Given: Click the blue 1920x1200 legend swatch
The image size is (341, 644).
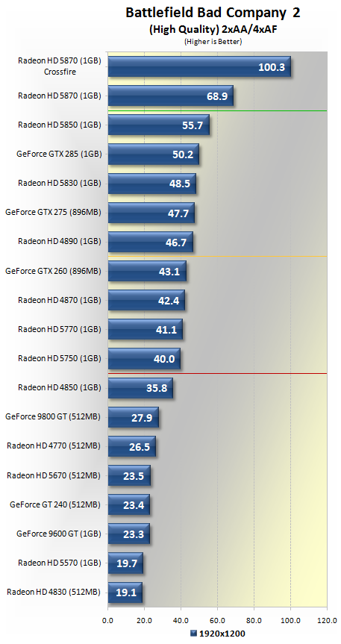Looking at the screenshot, I should [x=194, y=633].
